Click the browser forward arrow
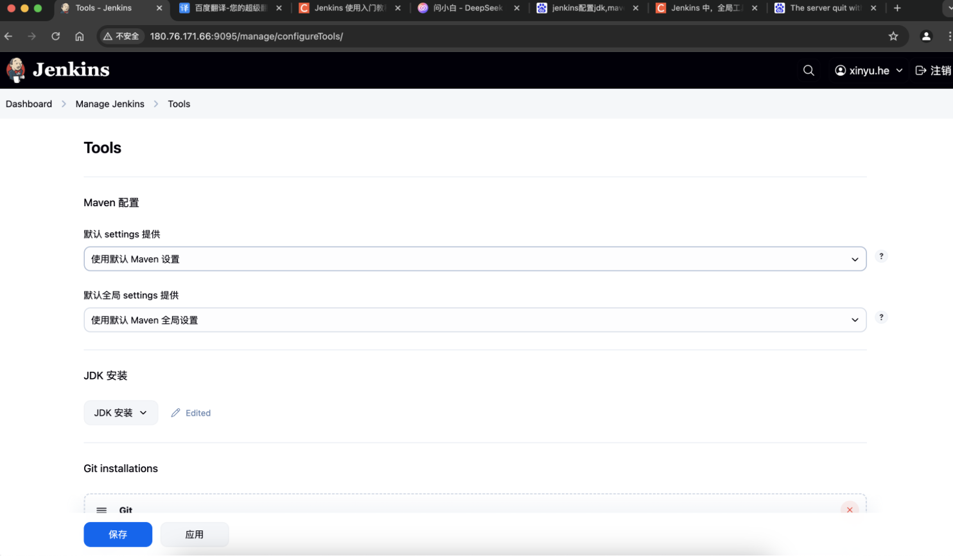953x560 pixels. point(32,37)
